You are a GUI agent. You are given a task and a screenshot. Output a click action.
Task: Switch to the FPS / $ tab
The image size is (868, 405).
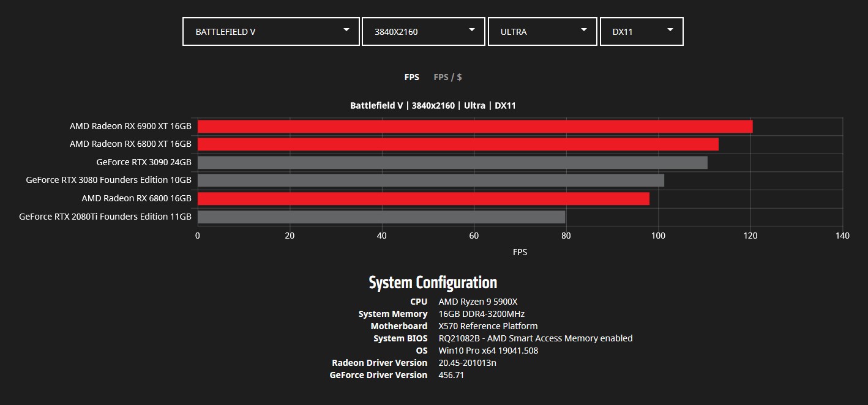click(447, 77)
